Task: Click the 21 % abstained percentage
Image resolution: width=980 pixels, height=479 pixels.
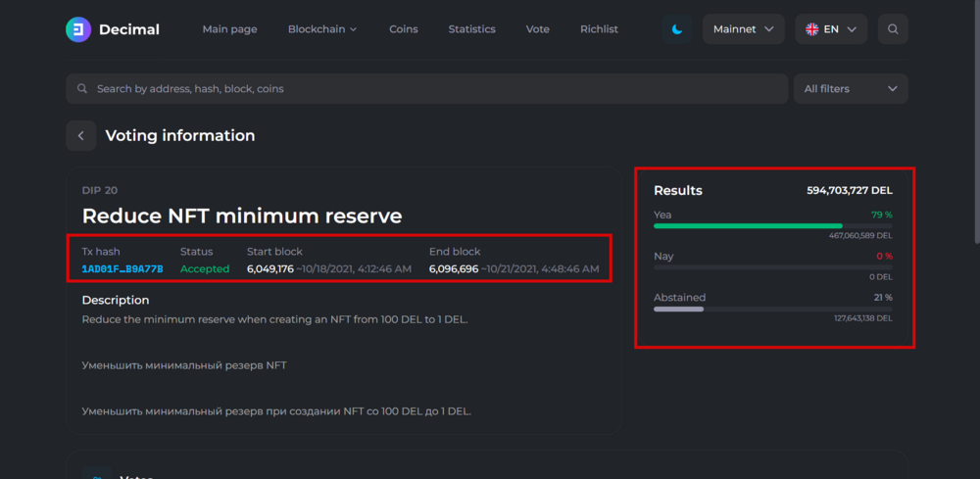Action: click(883, 298)
